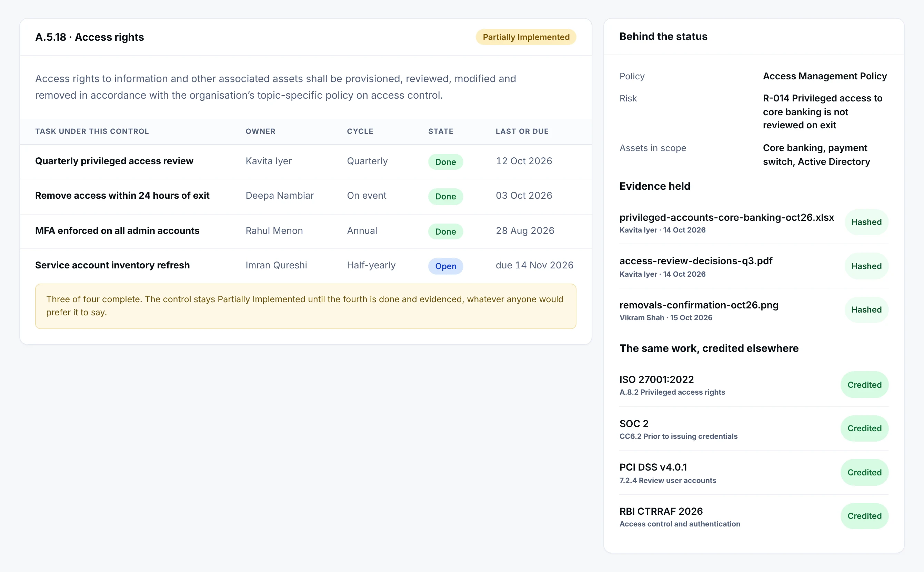Click the Half-yearly cycle cell
Image resolution: width=924 pixels, height=572 pixels.
pos(371,265)
